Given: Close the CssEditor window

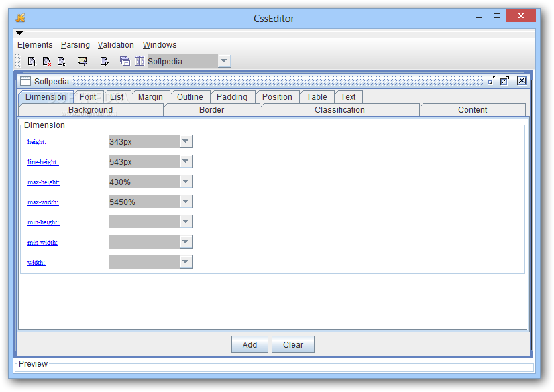Looking at the screenshot, I should coord(520,16).
